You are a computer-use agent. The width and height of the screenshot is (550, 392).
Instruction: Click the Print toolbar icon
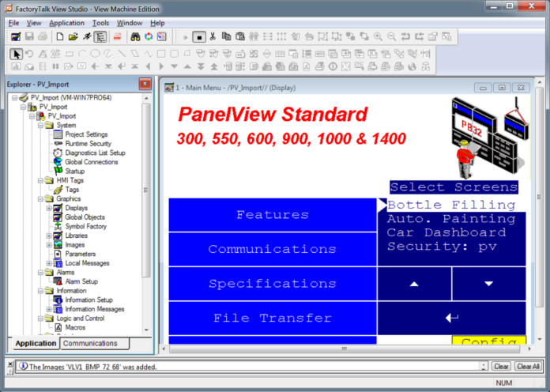coord(43,36)
